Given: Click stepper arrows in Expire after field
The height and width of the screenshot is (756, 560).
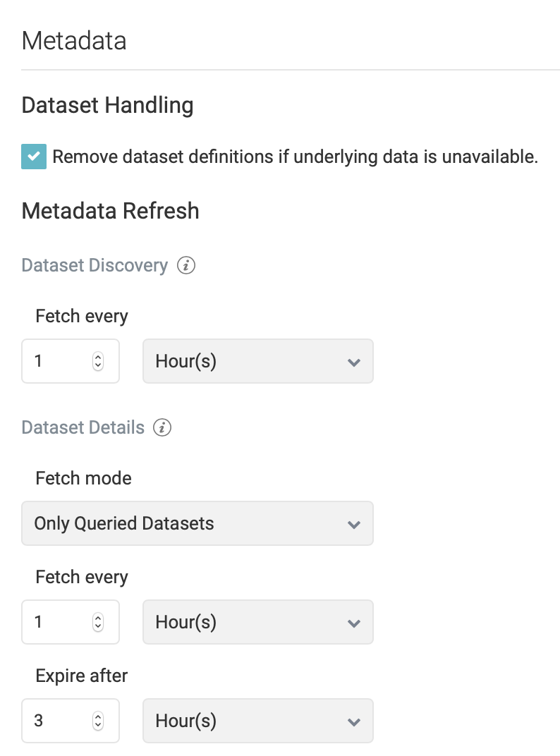Looking at the screenshot, I should pos(98,721).
